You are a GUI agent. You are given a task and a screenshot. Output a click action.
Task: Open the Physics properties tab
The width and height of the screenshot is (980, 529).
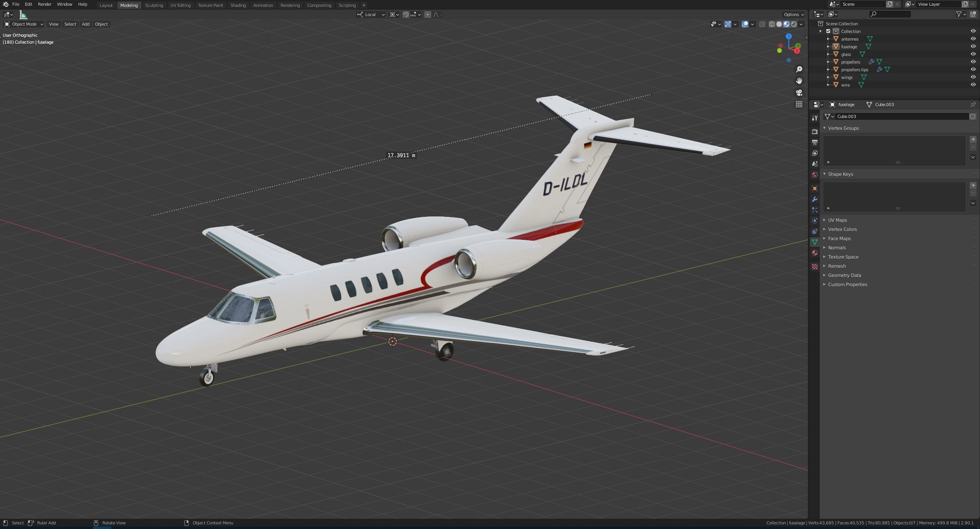[x=815, y=221]
